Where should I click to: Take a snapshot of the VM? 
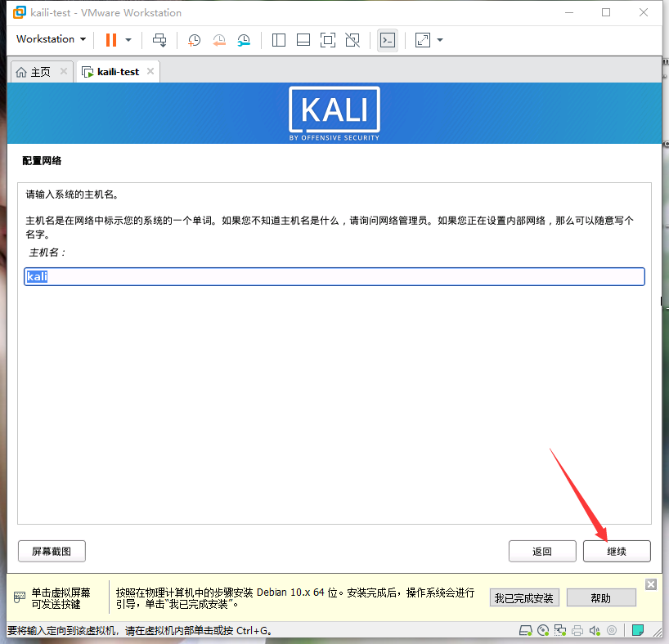[194, 40]
